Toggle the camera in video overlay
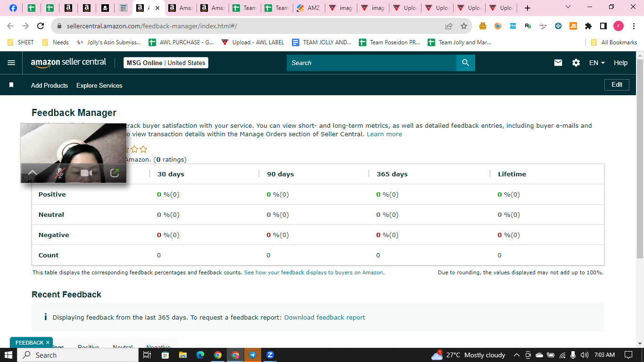Viewport: 644px width, 362px height. pyautogui.click(x=86, y=173)
